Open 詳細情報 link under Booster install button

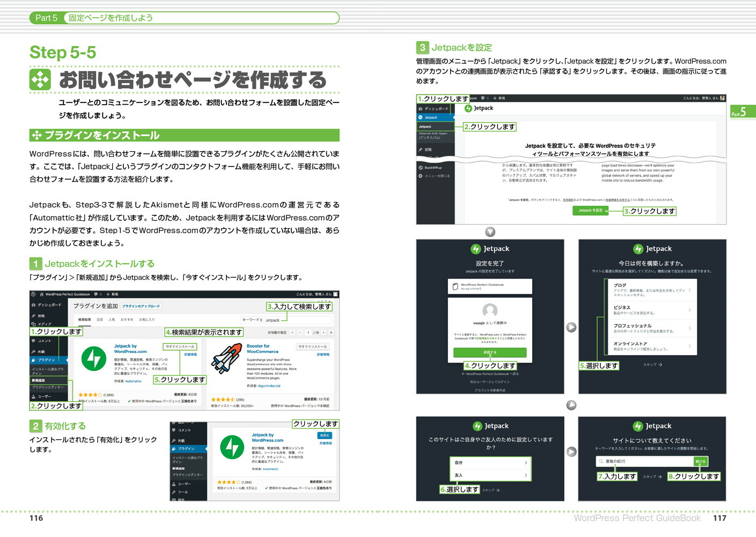pyautogui.click(x=323, y=354)
